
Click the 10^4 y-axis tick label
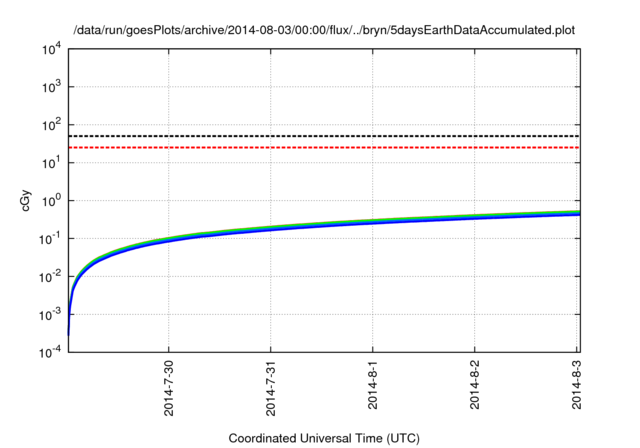51,49
